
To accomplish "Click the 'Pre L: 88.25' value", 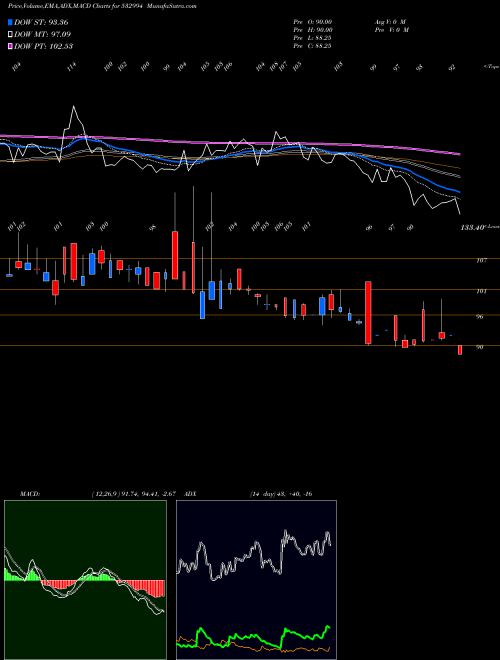I will tap(312, 38).
